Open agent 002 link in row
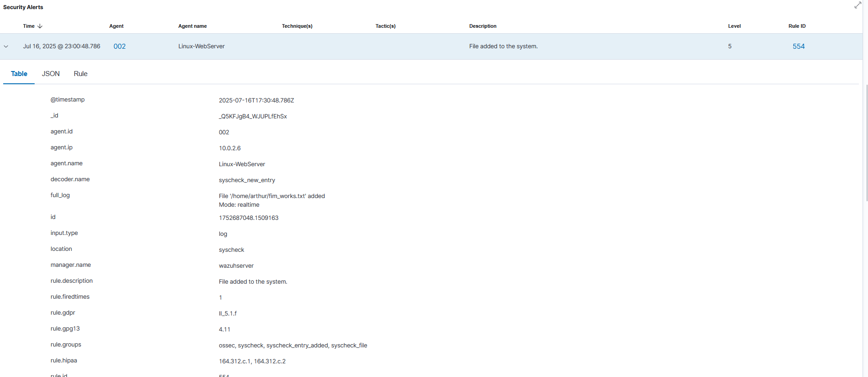The image size is (868, 377). pos(119,46)
